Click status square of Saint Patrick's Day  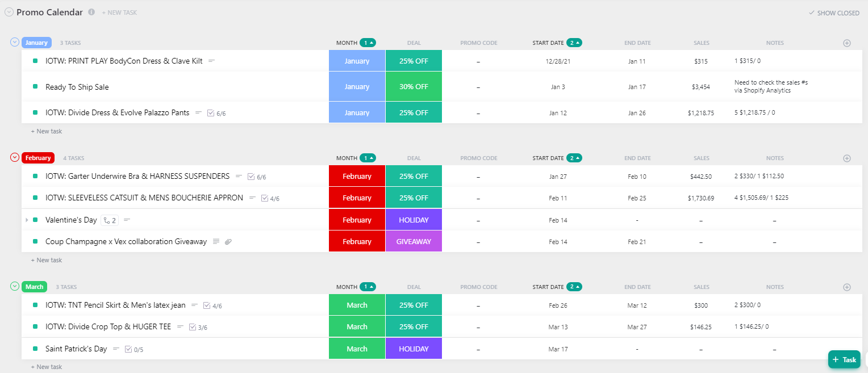click(35, 349)
